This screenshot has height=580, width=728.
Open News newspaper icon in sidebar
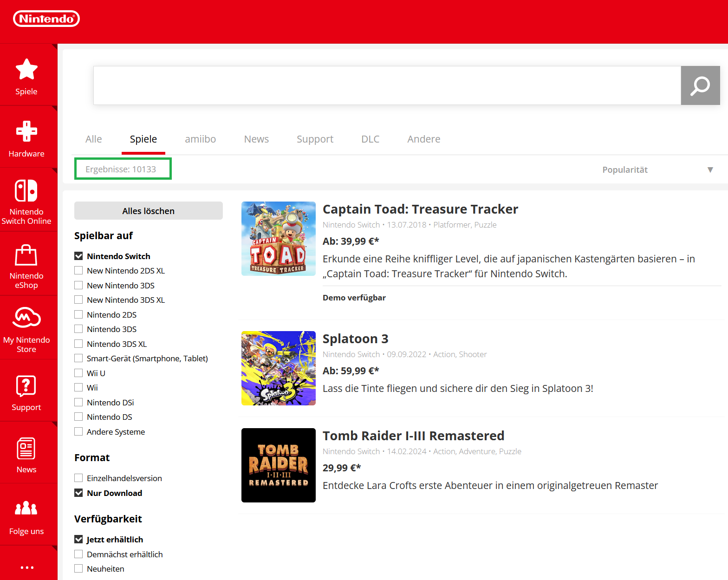(26, 449)
